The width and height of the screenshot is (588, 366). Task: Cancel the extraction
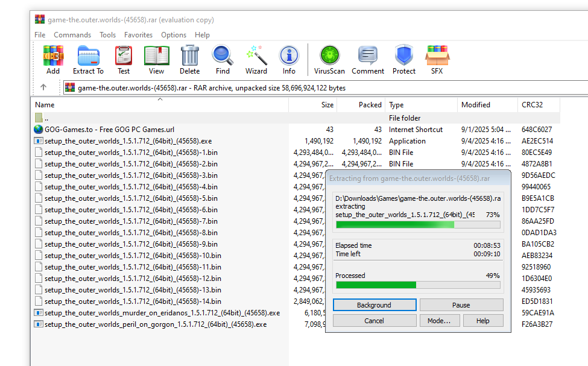pyautogui.click(x=375, y=321)
